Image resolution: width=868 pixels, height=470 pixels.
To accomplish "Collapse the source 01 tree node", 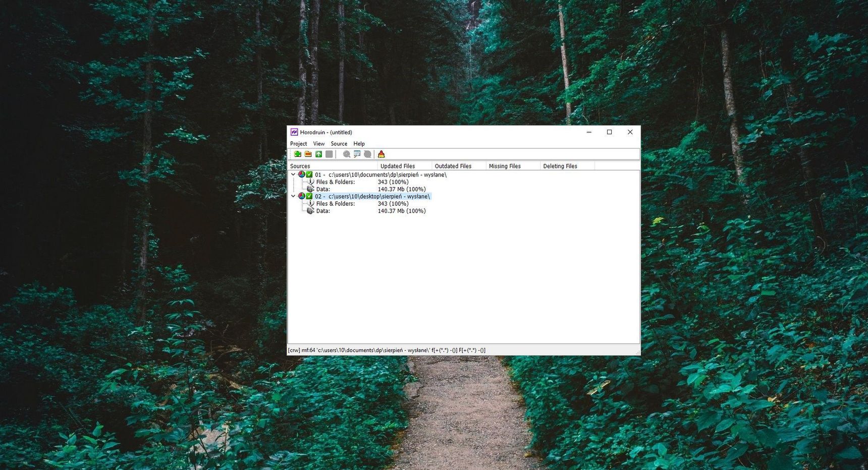I will pyautogui.click(x=293, y=174).
